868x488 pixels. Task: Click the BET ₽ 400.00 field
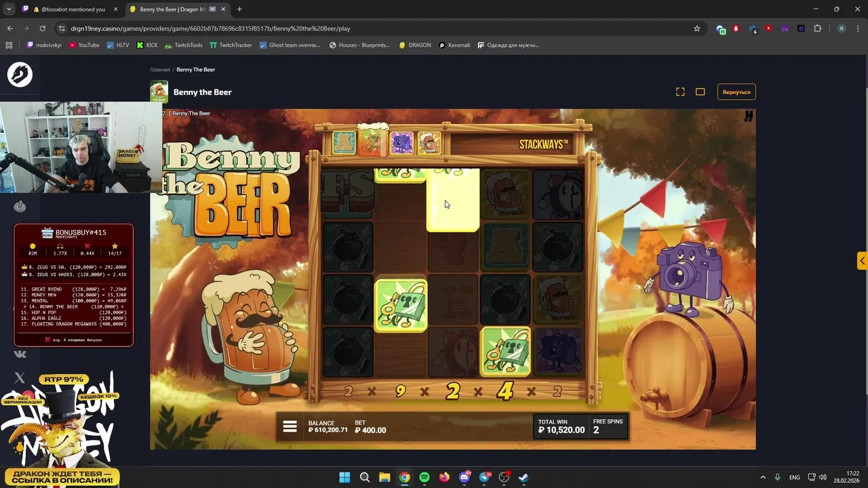(x=370, y=426)
